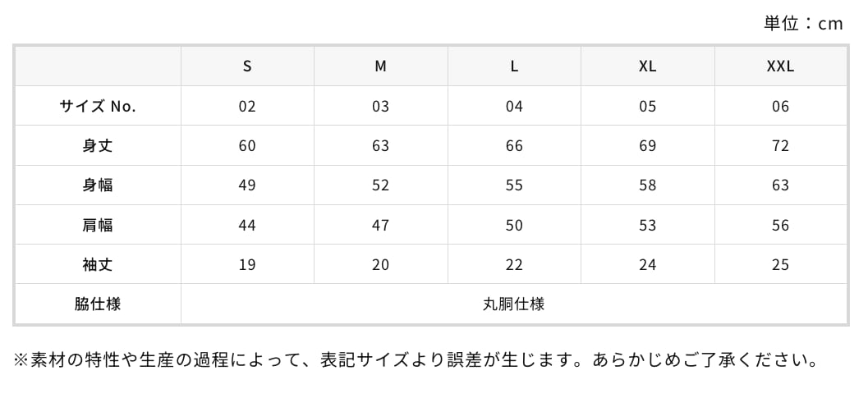Click the S size column header

[247, 66]
